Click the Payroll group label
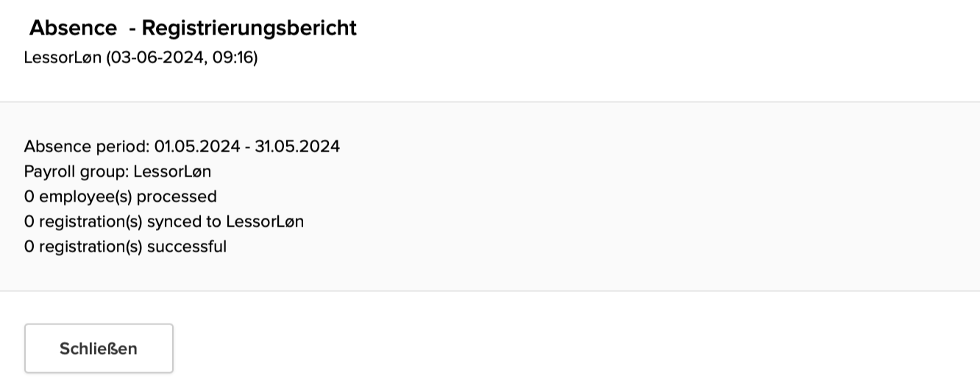 pyautogui.click(x=77, y=171)
